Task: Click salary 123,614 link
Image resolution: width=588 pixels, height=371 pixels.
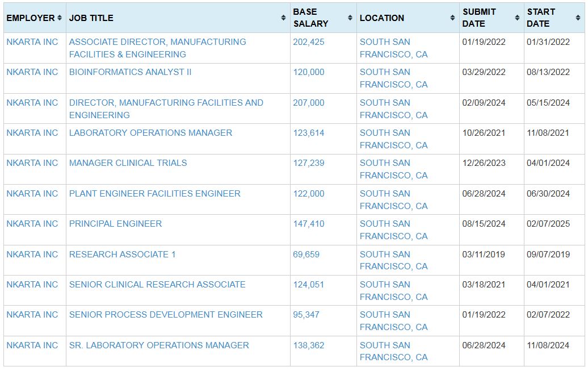Action: click(309, 133)
